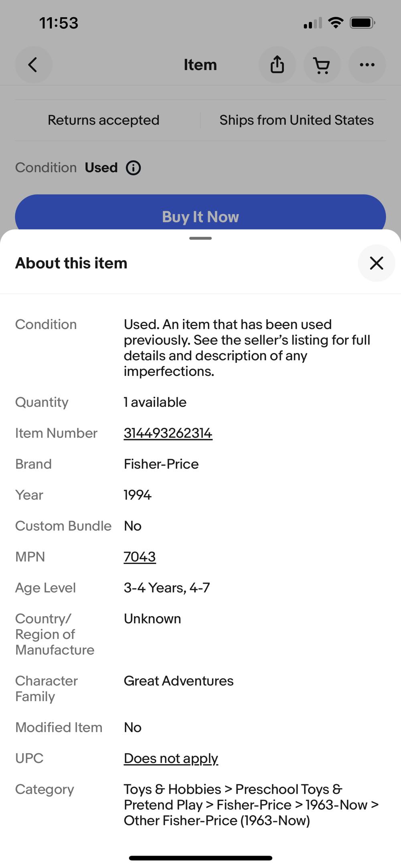Open item number 314493262314 link
Screen dimensions: 401x868
click(168, 433)
